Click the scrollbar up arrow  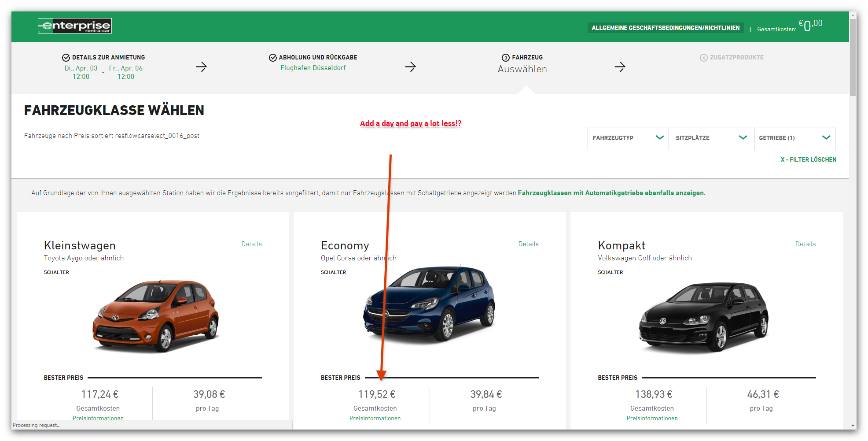pyautogui.click(x=853, y=15)
